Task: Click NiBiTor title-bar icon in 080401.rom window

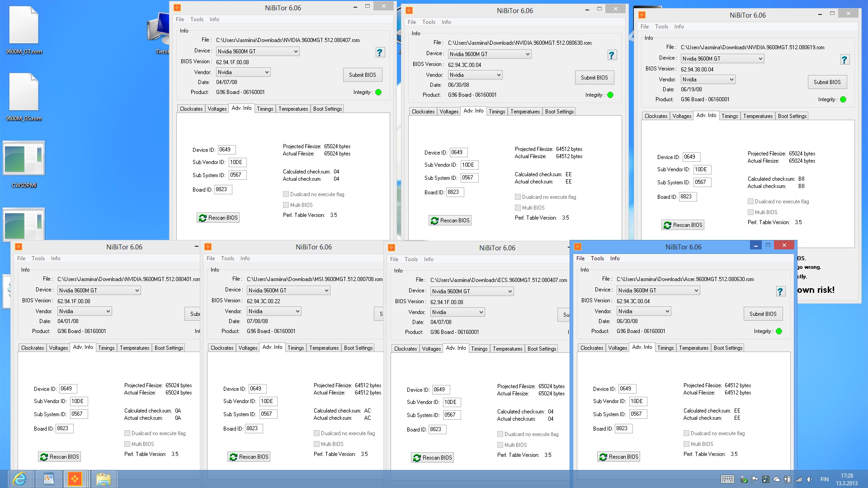Action: coord(19,247)
